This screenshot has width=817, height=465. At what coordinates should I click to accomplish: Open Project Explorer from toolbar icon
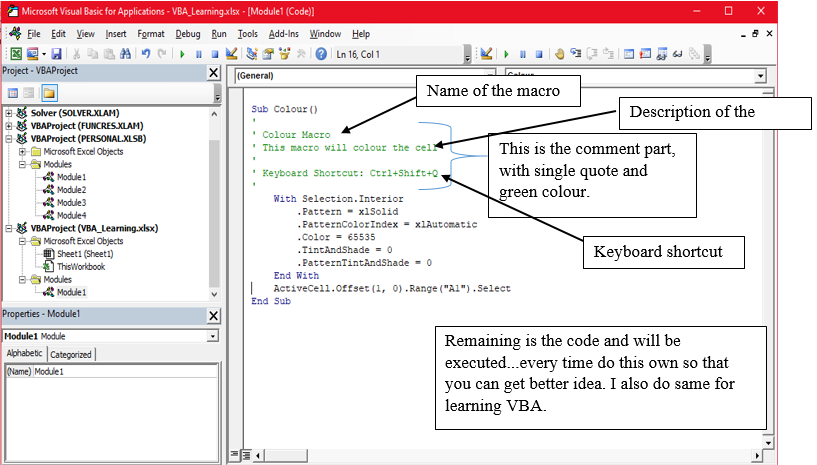(x=252, y=54)
